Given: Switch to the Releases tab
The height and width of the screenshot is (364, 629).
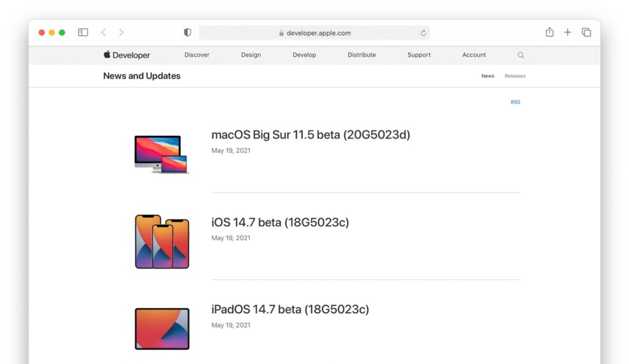Looking at the screenshot, I should click(515, 76).
